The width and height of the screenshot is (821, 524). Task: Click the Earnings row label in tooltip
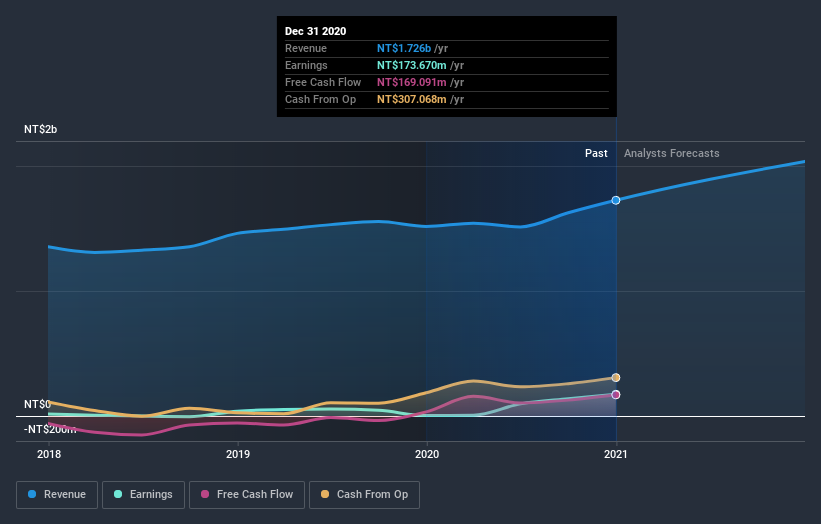pyautogui.click(x=306, y=65)
